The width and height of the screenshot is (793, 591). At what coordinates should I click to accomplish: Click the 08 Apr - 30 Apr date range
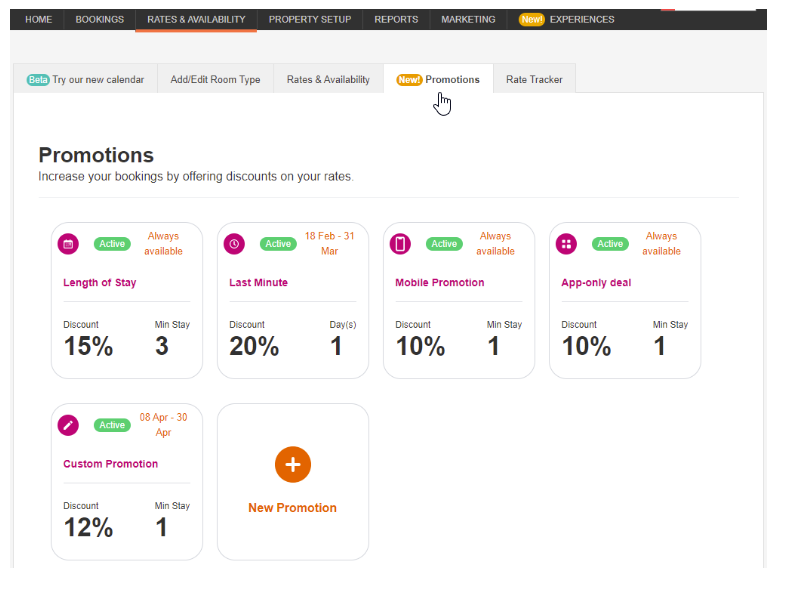[x=163, y=425]
